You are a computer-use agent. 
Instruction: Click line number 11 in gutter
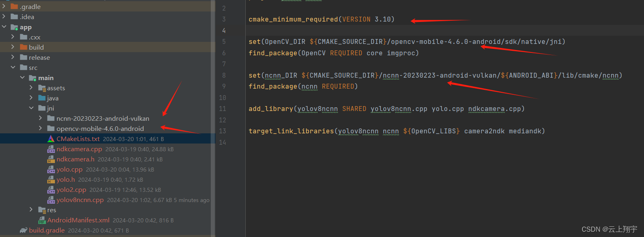coord(223,109)
